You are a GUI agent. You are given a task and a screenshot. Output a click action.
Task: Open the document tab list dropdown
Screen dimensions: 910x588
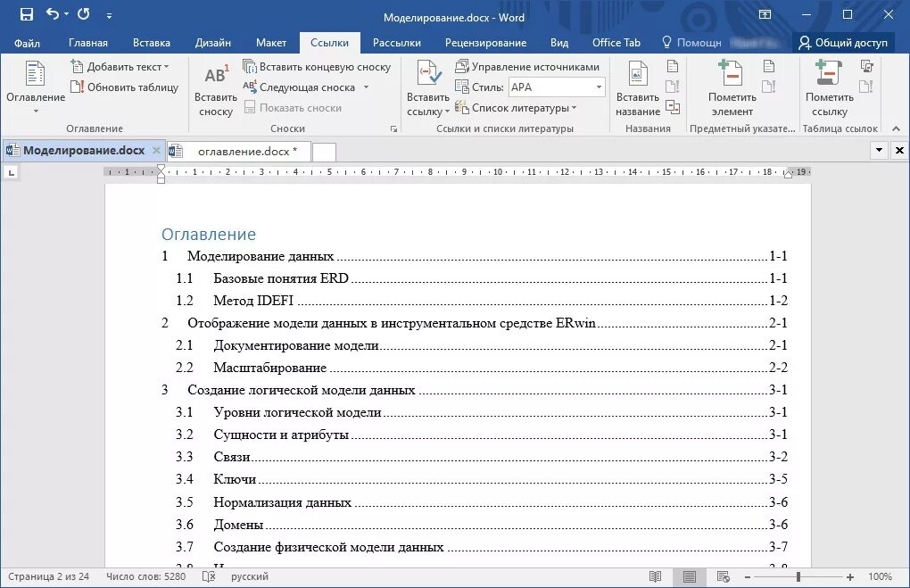click(x=879, y=150)
